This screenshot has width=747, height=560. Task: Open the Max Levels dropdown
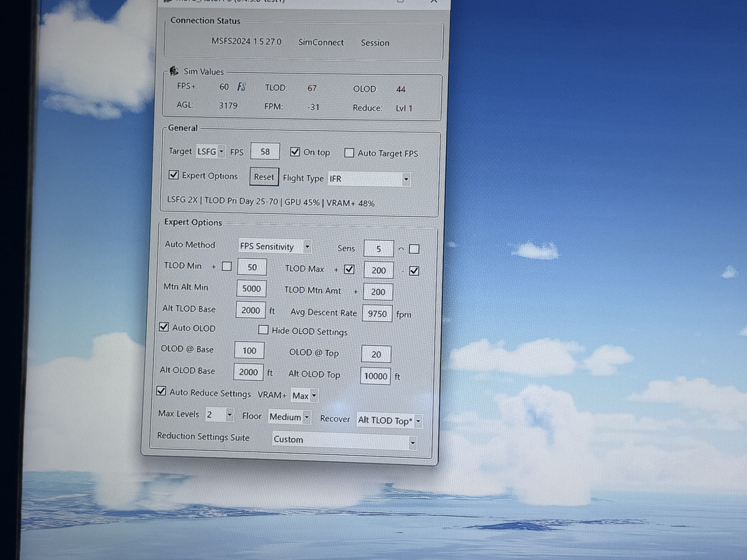point(219,415)
